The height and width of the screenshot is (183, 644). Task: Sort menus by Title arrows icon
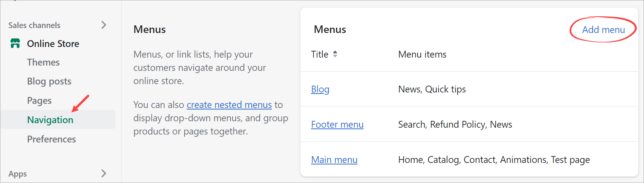coord(335,54)
